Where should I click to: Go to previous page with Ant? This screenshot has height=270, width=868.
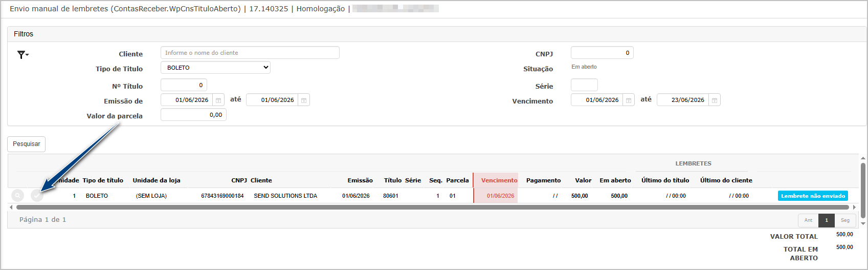tap(808, 220)
